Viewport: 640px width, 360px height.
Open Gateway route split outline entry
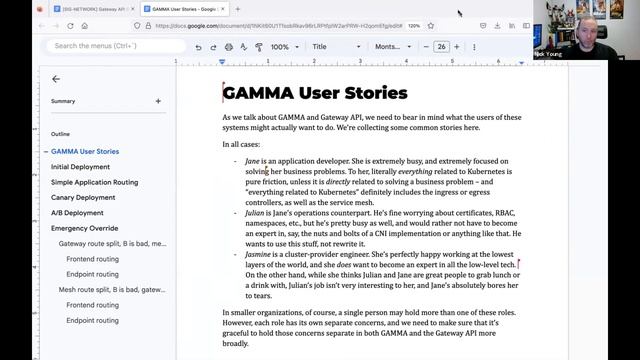(x=112, y=244)
